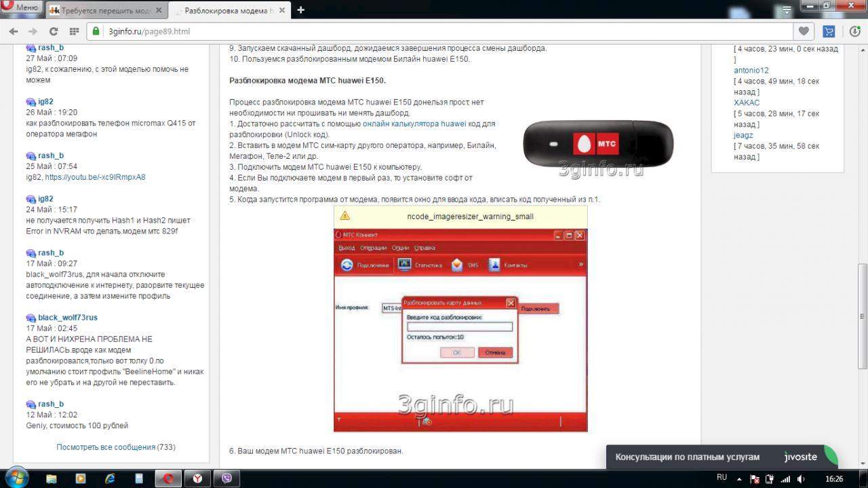The width and height of the screenshot is (868, 488).
Task: Click timestamp 17 Май : 02:45
Action: tap(52, 329)
